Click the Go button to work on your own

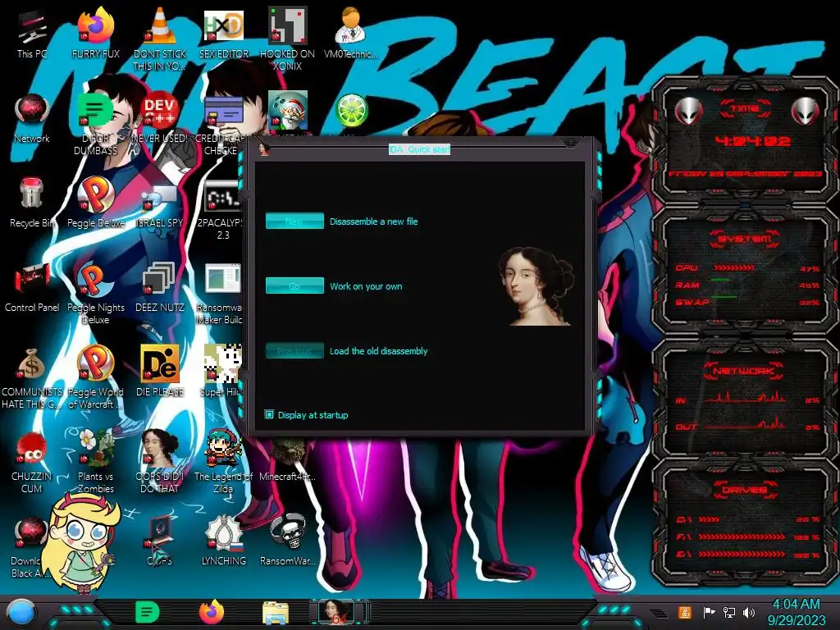coord(294,286)
